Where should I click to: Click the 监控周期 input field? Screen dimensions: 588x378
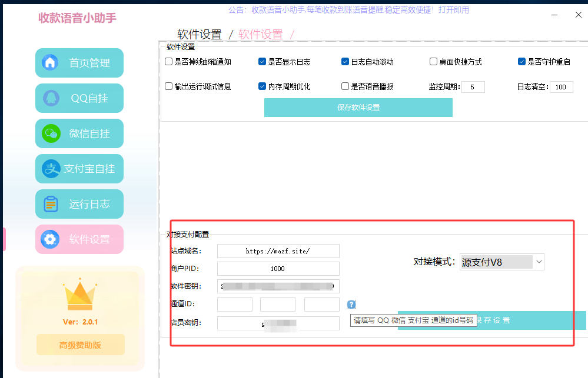pos(473,87)
